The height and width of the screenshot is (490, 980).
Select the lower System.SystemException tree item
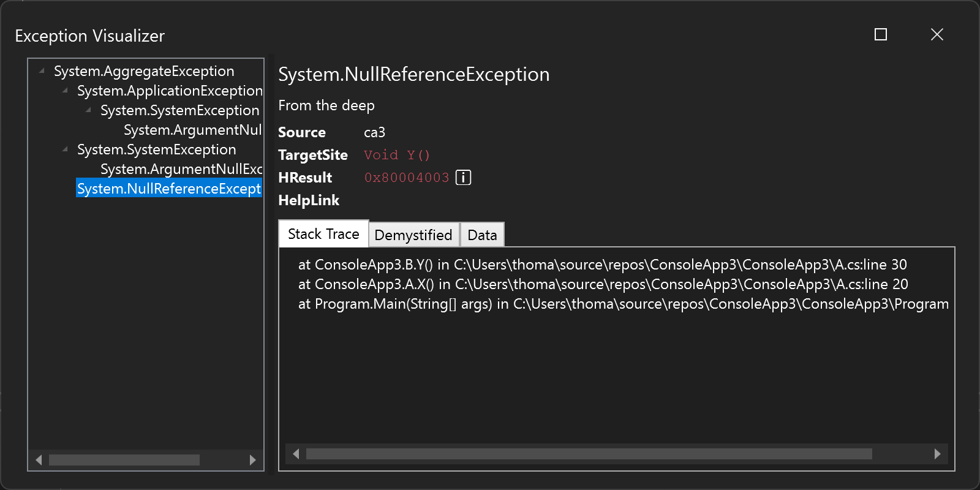pos(157,149)
